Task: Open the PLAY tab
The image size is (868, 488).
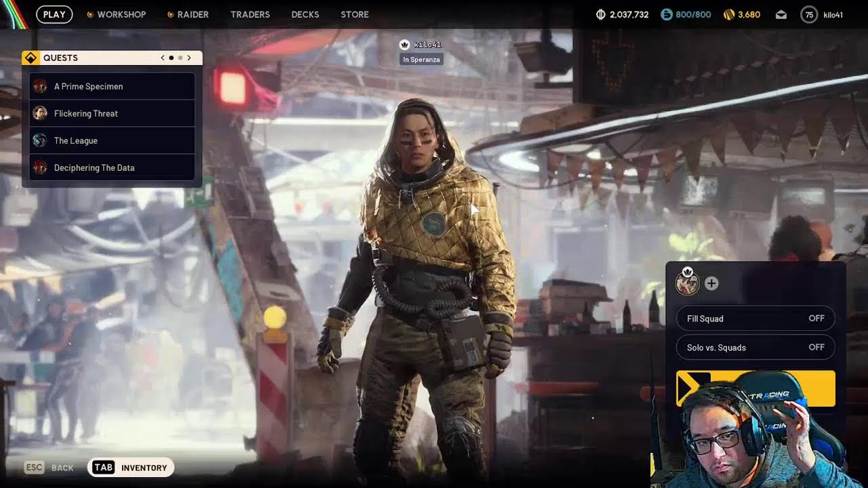Action: click(54, 14)
